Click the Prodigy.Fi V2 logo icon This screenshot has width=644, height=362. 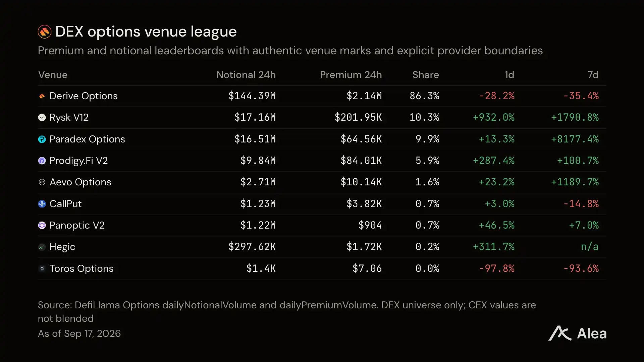42,161
